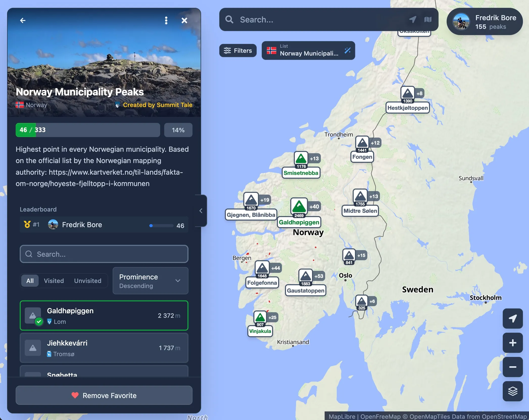This screenshot has height=420, width=529.
Task: Zoom in with the plus button
Action: click(x=513, y=343)
